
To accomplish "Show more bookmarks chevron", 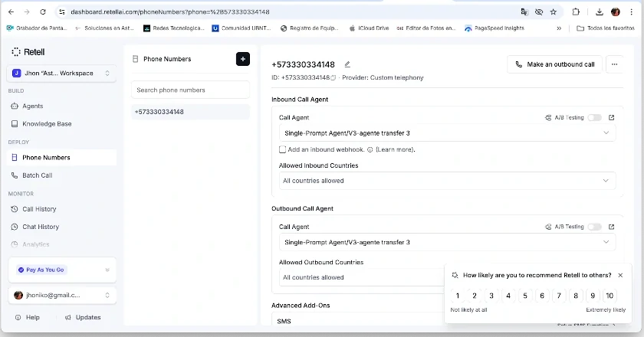I will pos(559,28).
